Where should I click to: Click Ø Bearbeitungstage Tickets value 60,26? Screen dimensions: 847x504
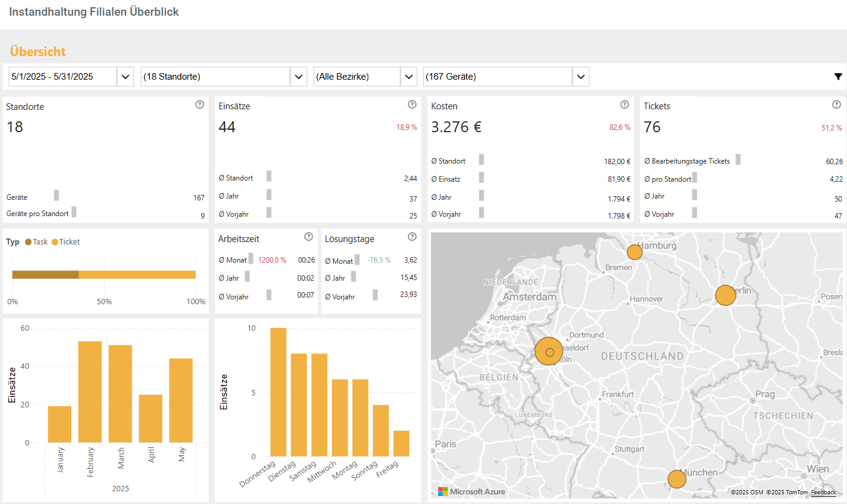coord(834,162)
